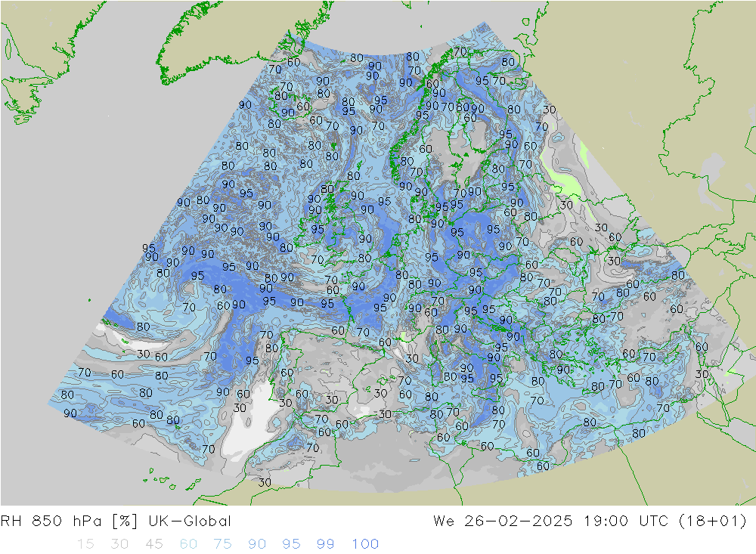This screenshot has height=554, width=756.
Task: Click the 'RH 850 hPa [%]' title text
Action: (69, 522)
